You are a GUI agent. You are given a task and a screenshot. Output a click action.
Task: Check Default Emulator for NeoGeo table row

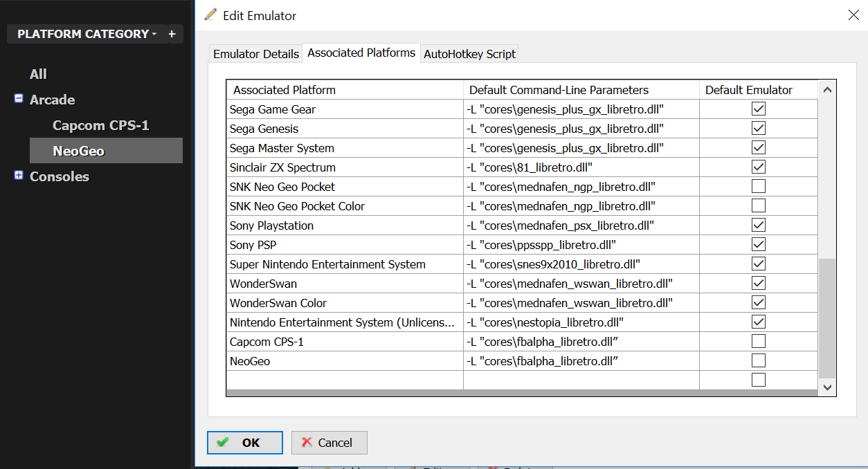759,360
